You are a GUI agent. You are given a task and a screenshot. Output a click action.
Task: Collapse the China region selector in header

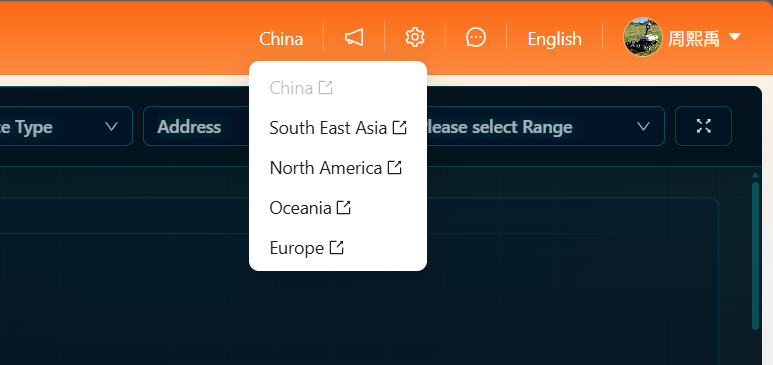[281, 38]
